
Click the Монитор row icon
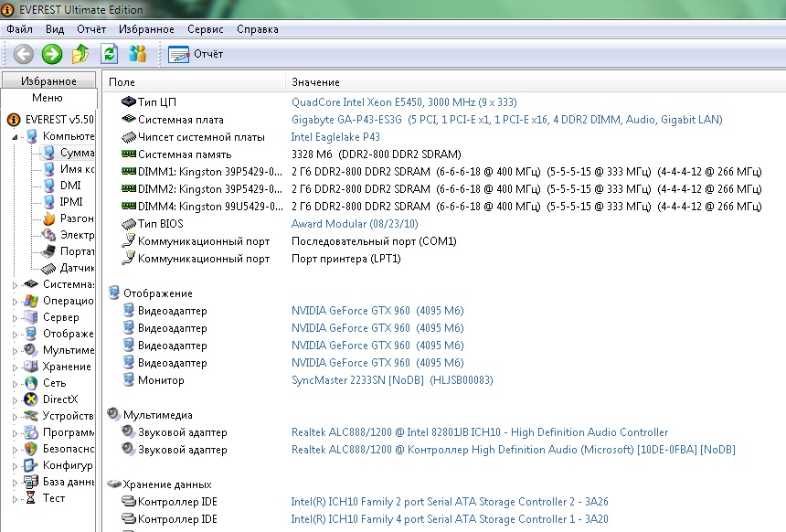(129, 379)
